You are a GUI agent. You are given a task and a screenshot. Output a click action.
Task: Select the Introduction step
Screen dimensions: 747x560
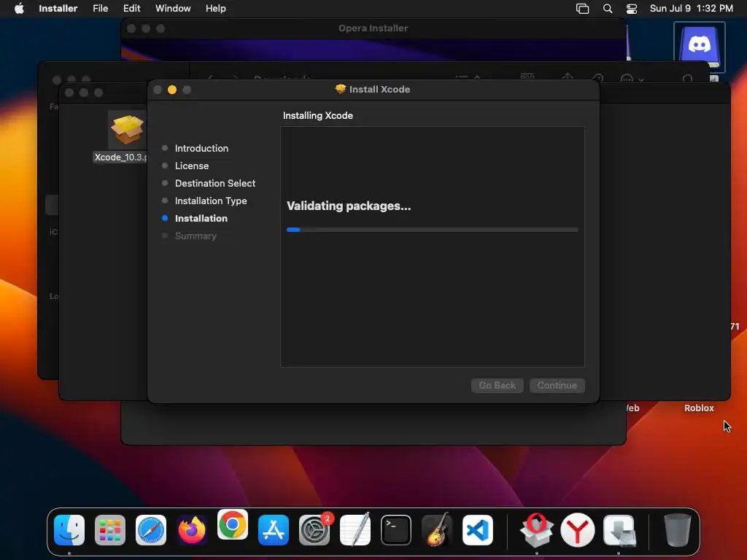(201, 148)
